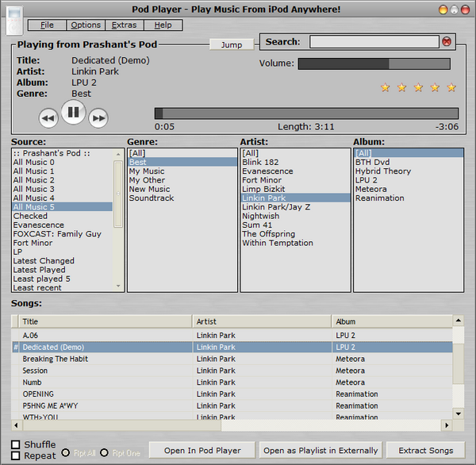This screenshot has height=465, width=476.
Task: Select song 'Breaking The Habit'
Action: pyautogui.click(x=232, y=359)
